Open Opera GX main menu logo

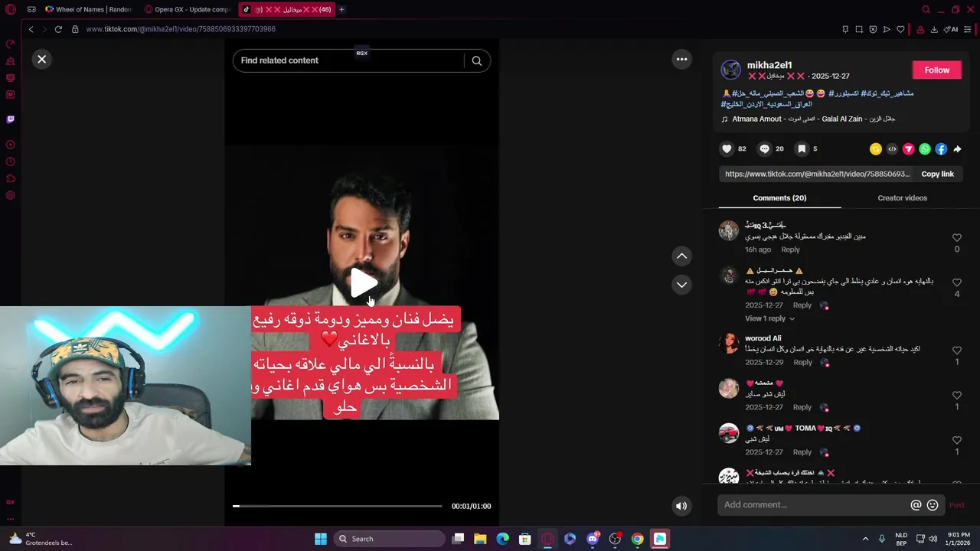(x=10, y=9)
